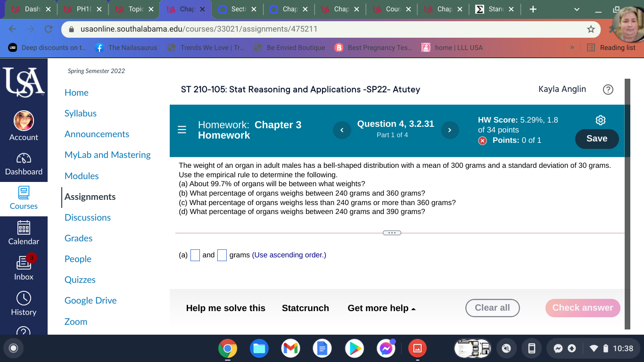The height and width of the screenshot is (362, 644).
Task: Expand the ellipsis divider below the question
Action: click(x=391, y=232)
